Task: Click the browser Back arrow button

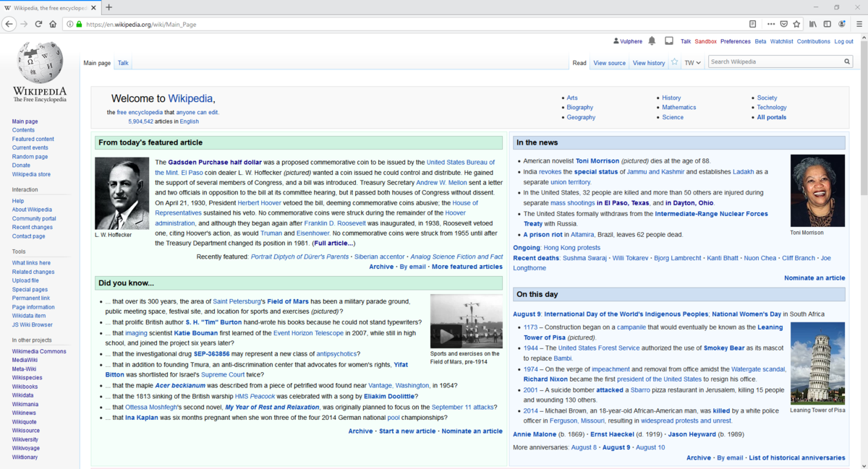Action: click(9, 24)
